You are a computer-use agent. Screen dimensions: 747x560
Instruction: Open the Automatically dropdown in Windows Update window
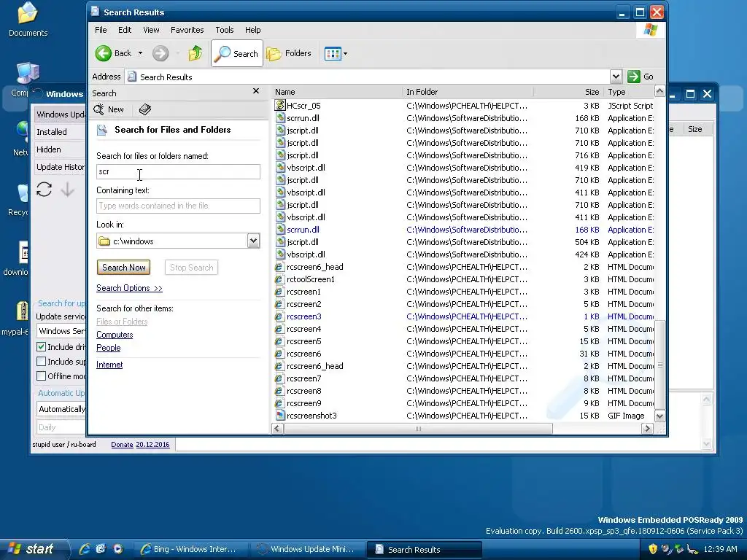(x=61, y=409)
